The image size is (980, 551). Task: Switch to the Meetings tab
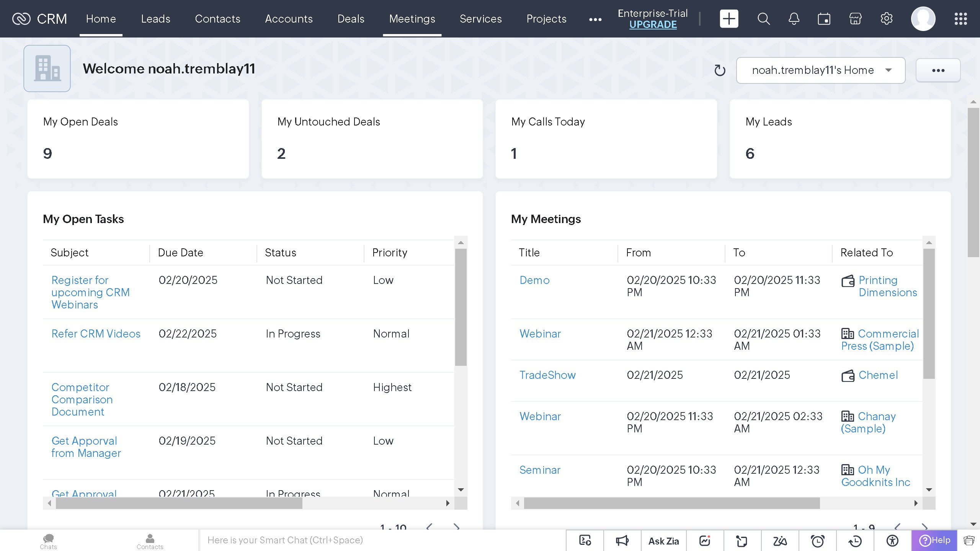(x=412, y=19)
